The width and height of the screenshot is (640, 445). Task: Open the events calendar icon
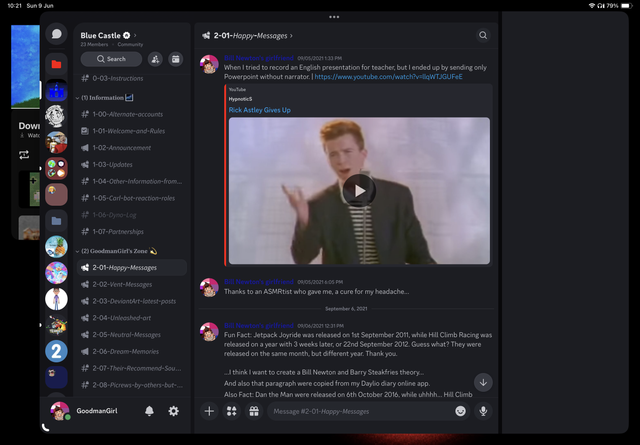click(x=176, y=59)
